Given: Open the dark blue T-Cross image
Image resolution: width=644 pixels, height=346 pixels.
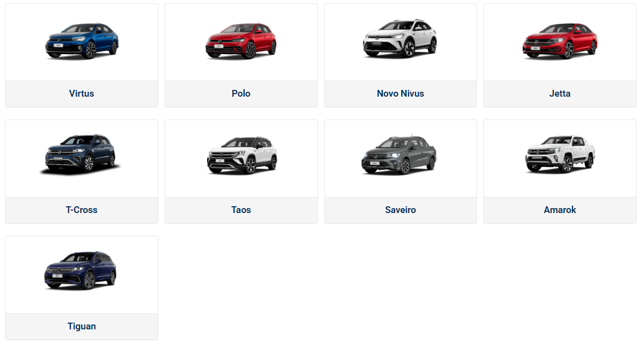Looking at the screenshot, I should coord(81,153).
